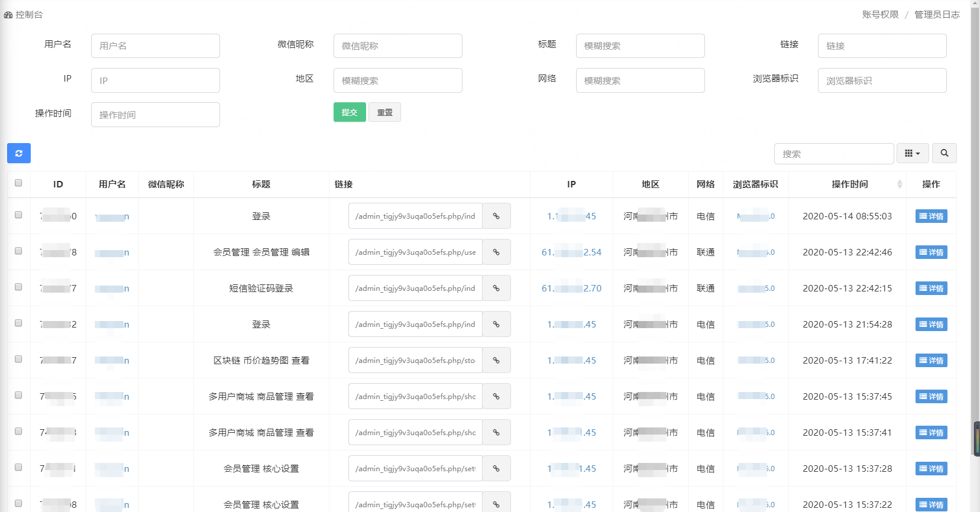Screen dimensions: 980x512
Task: View details of 15:37:22 log entry
Action: tap(932, 505)
